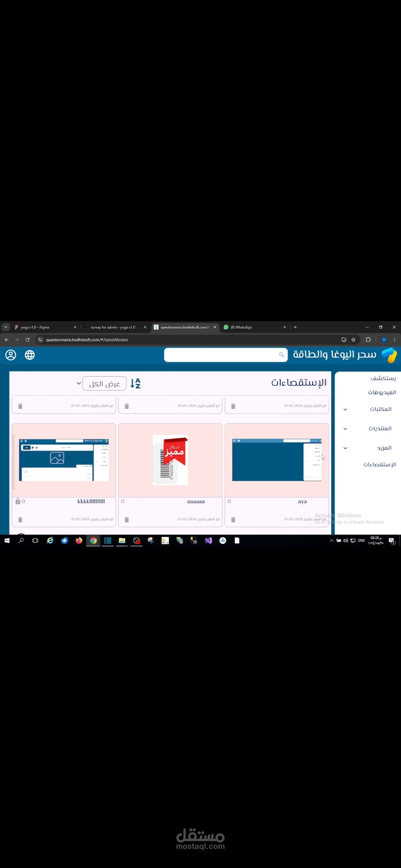Click the A-Z sort icon
401x868 pixels.
136,383
